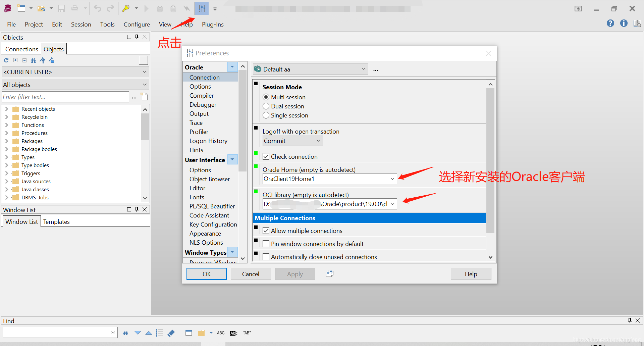Open the Oracle Home dropdown
The height and width of the screenshot is (346, 644).
392,179
